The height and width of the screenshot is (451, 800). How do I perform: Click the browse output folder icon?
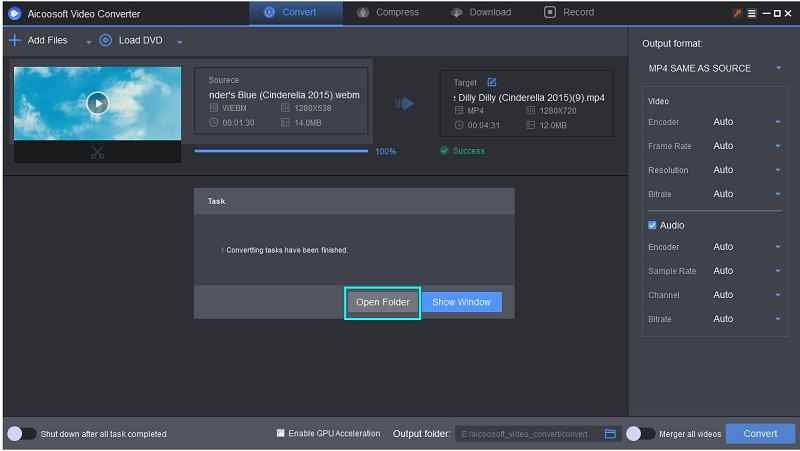pos(610,434)
